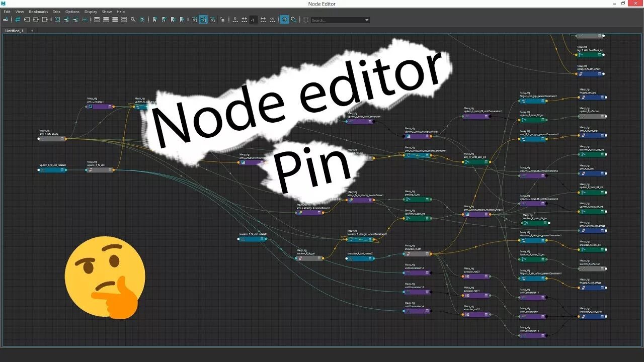Click the new tab plus button
This screenshot has height=362, width=644.
[x=32, y=30]
